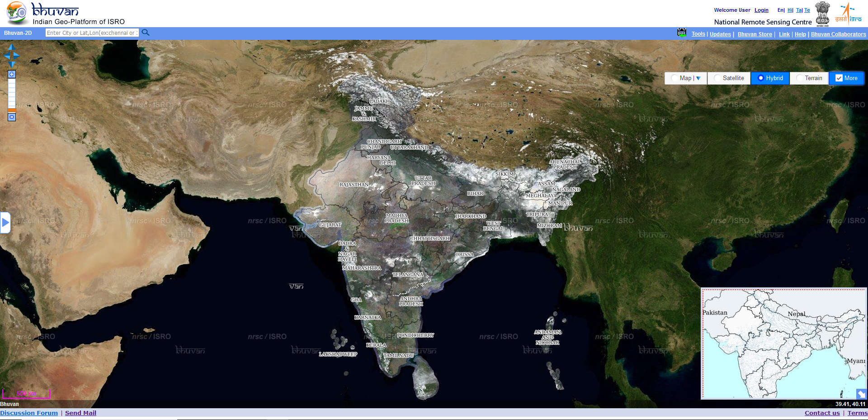Toggle the More checkbox
868x420 pixels.
pos(839,78)
